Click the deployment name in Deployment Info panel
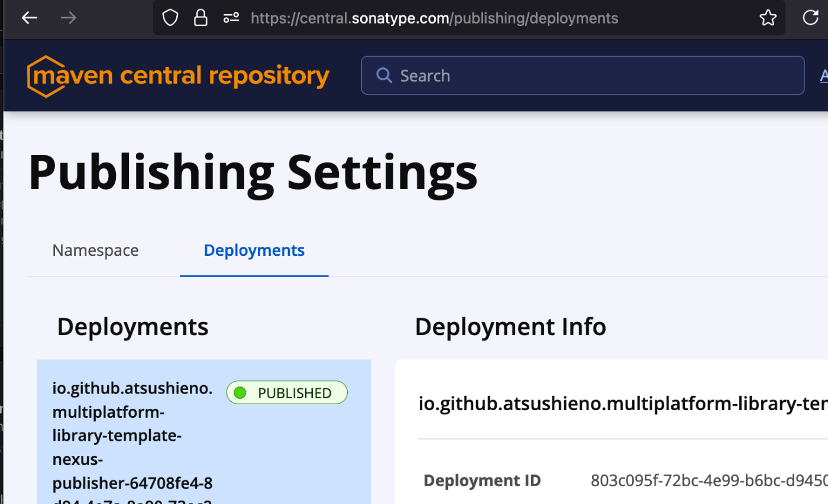The image size is (828, 504). pos(623,404)
